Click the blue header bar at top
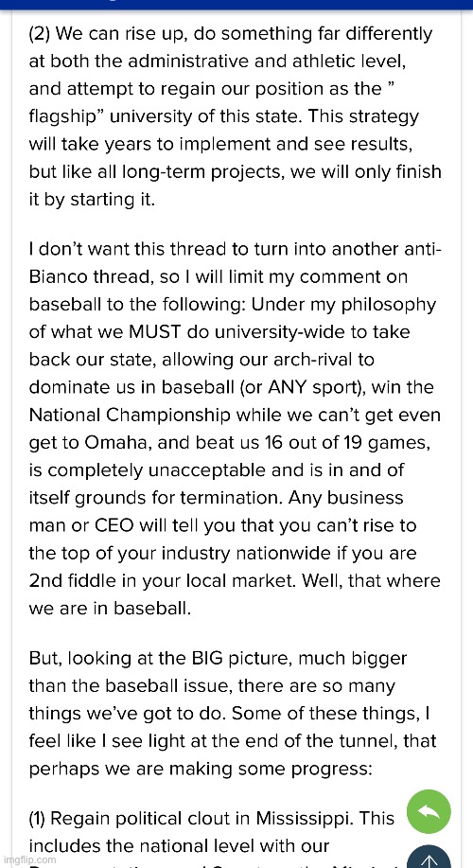This screenshot has width=473, height=868. [x=236, y=5]
